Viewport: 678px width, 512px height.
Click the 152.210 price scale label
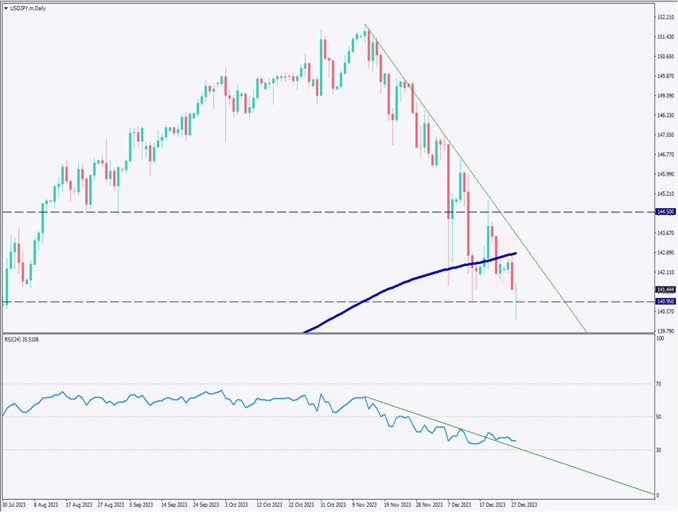point(663,17)
